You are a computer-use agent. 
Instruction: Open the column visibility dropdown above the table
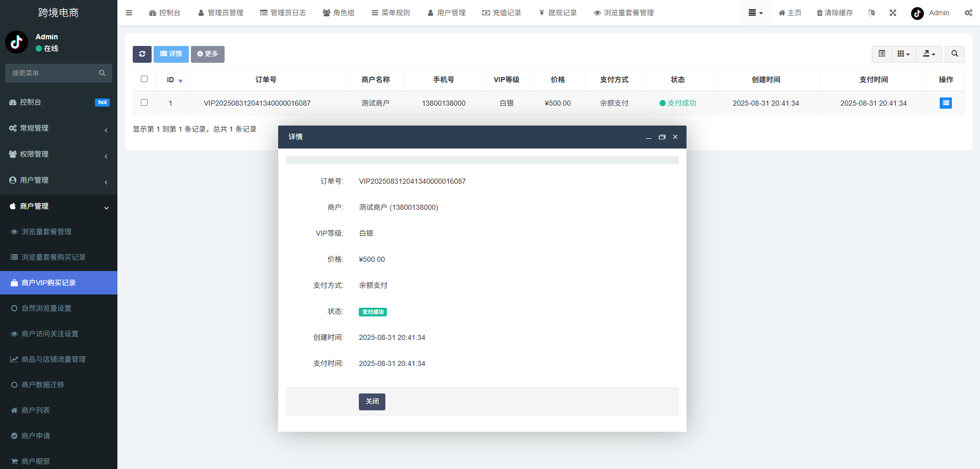pos(903,54)
